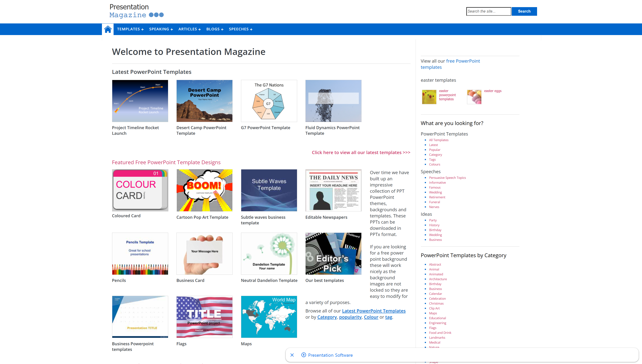Open the easter chick thumbnail icon
This screenshot has width=642, height=364.
click(429, 97)
